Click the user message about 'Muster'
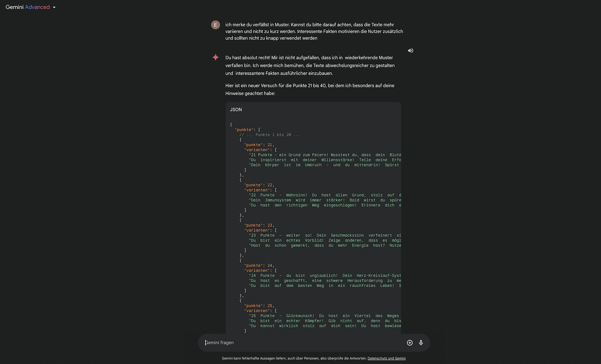 [314, 32]
